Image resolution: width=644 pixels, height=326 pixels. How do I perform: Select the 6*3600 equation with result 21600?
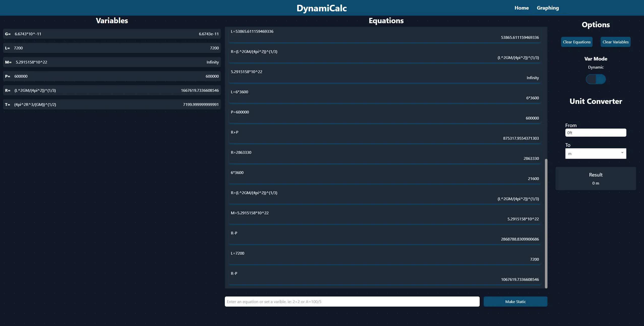point(385,175)
